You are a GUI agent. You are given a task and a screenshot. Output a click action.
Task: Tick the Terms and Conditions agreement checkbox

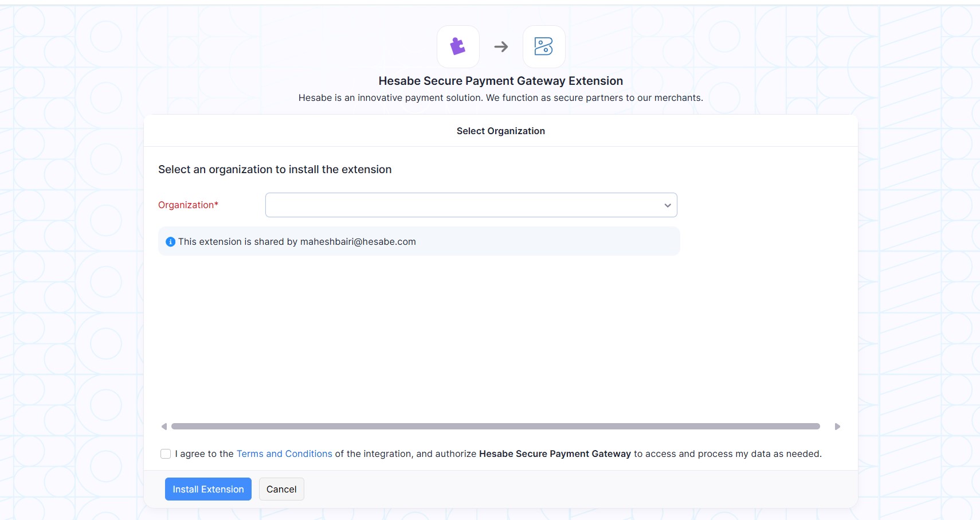pyautogui.click(x=166, y=454)
